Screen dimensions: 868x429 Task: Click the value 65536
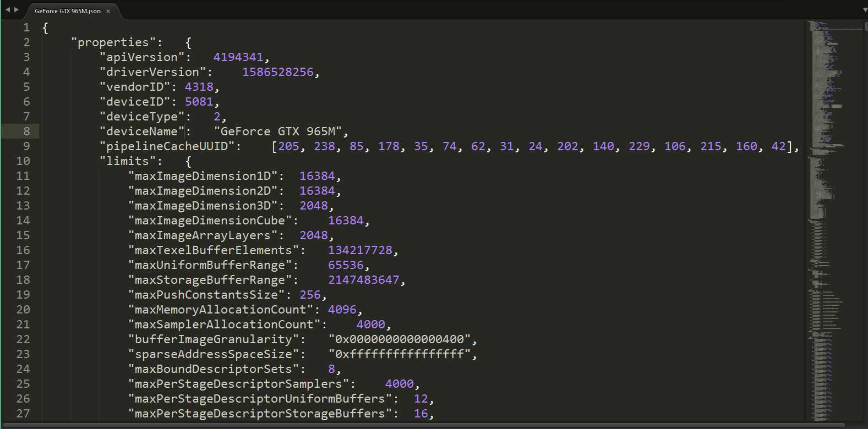pos(346,265)
